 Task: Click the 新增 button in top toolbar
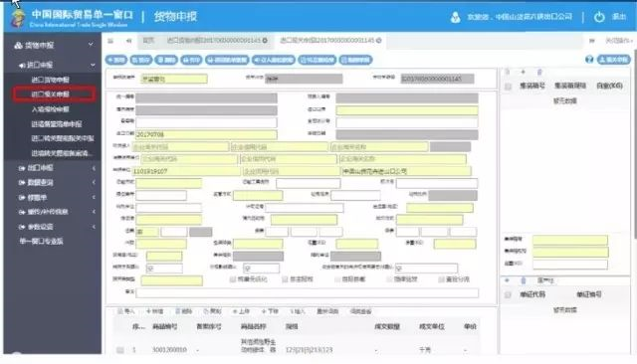[116, 60]
